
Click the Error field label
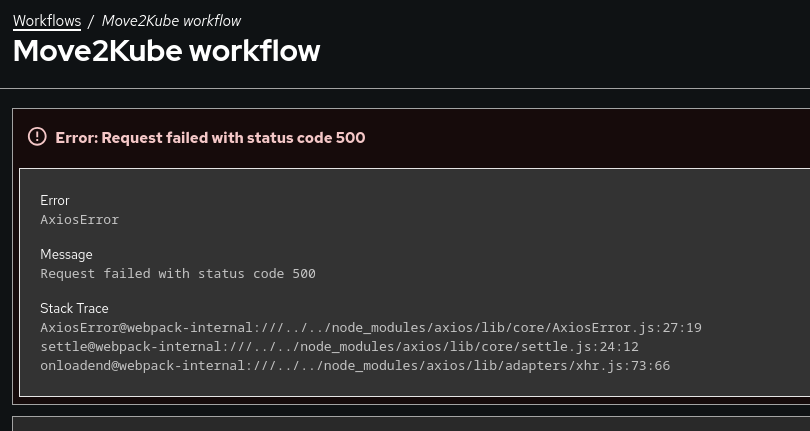(55, 200)
